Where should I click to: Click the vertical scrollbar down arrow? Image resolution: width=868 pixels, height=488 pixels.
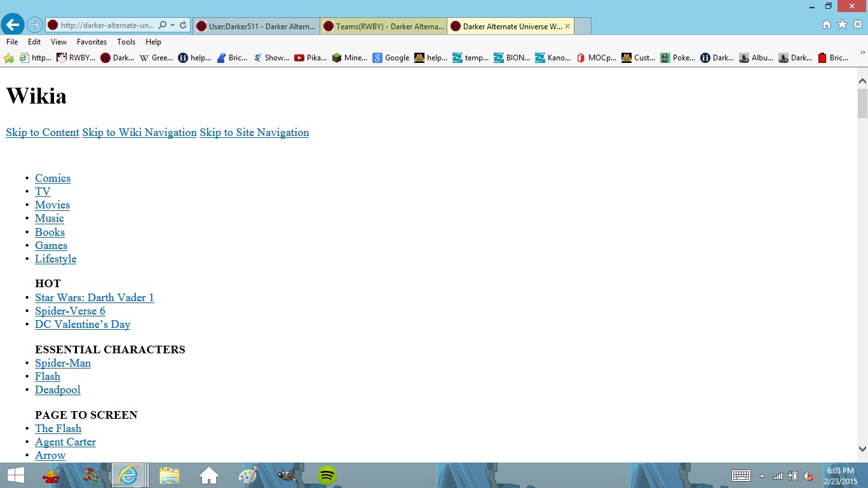[x=863, y=449]
